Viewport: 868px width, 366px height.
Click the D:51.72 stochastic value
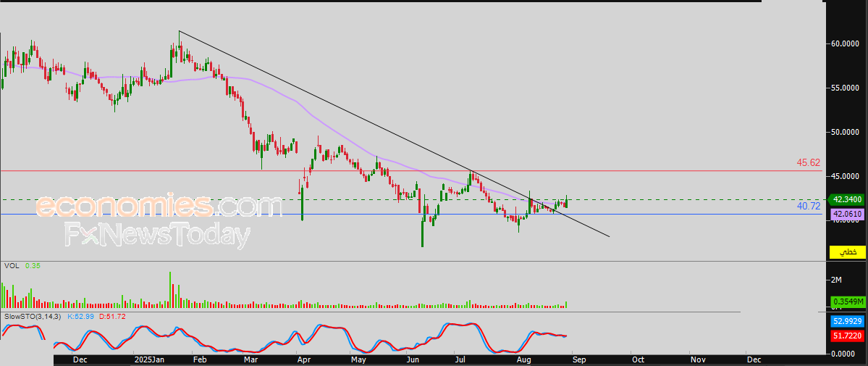[112, 316]
